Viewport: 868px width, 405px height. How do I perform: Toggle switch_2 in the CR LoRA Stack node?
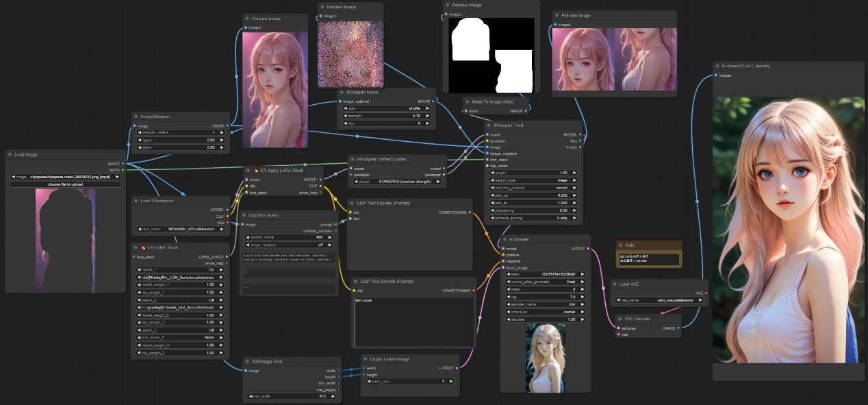tap(181, 300)
